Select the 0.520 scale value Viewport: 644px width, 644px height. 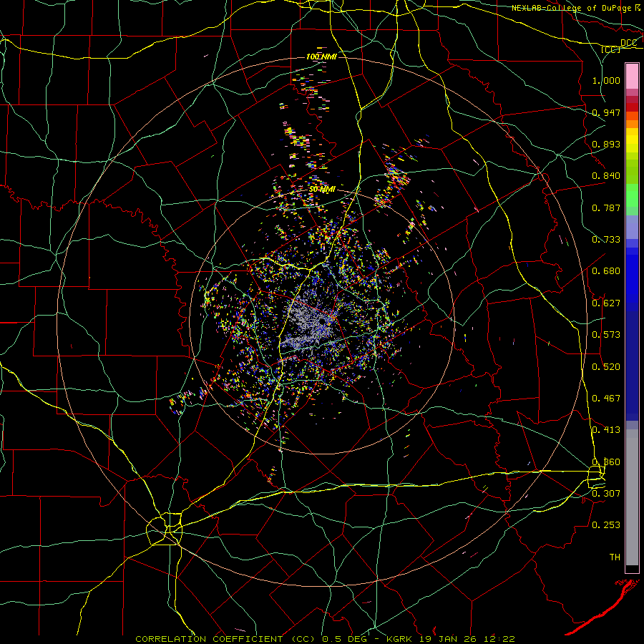pyautogui.click(x=606, y=367)
